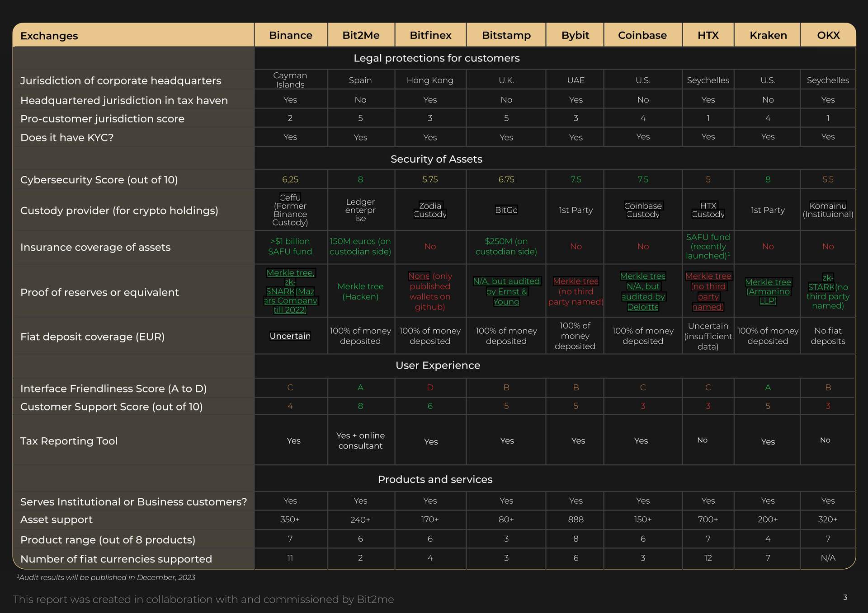Image resolution: width=868 pixels, height=613 pixels.
Task: Click 'Insurance coverage of assets' row label
Action: 95,247
